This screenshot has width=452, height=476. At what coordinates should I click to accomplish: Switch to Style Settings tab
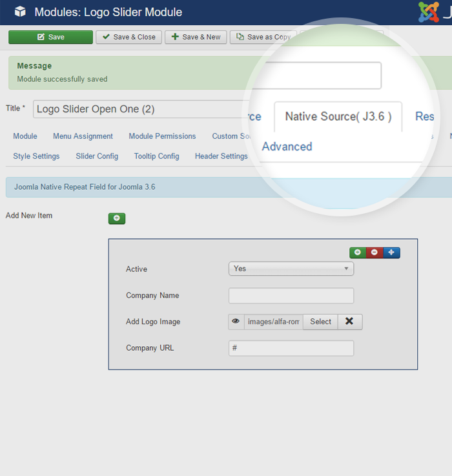click(36, 156)
